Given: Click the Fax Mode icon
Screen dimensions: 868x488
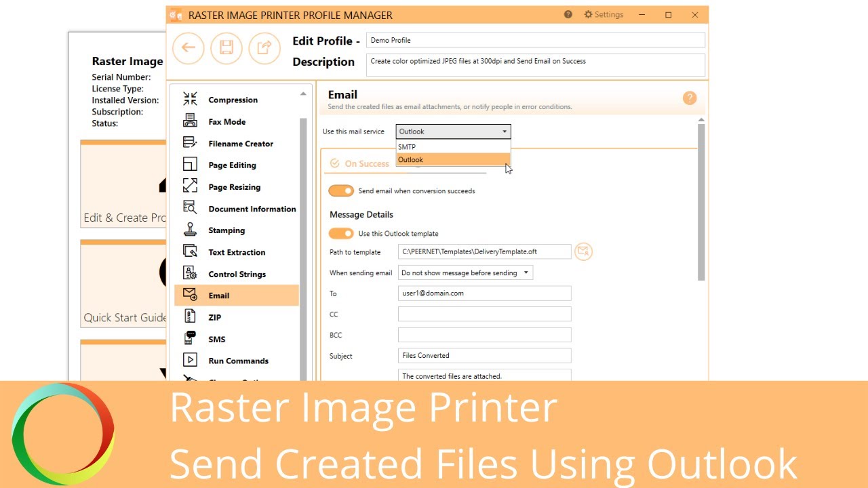Looking at the screenshot, I should (190, 121).
